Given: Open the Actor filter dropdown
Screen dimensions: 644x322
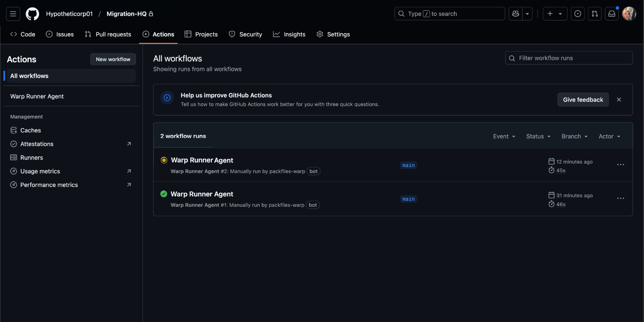Looking at the screenshot, I should [609, 136].
